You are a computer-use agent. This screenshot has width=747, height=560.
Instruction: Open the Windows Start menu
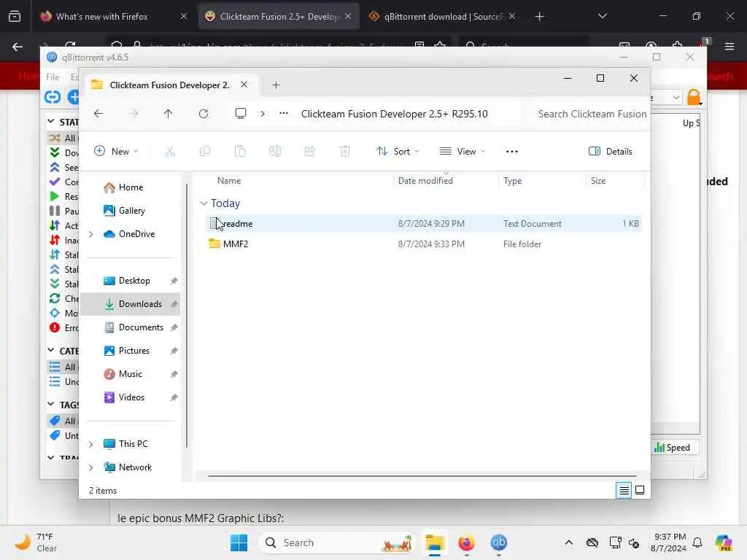239,542
